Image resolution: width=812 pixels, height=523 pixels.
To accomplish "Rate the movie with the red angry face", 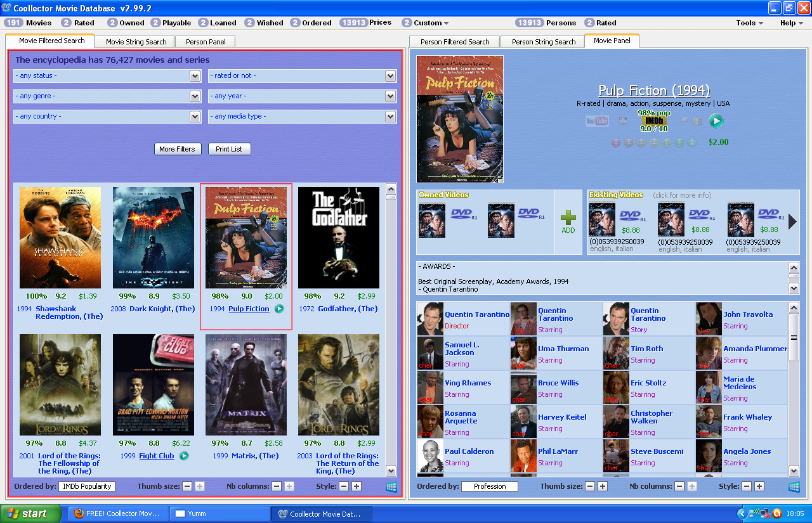I will (615, 143).
